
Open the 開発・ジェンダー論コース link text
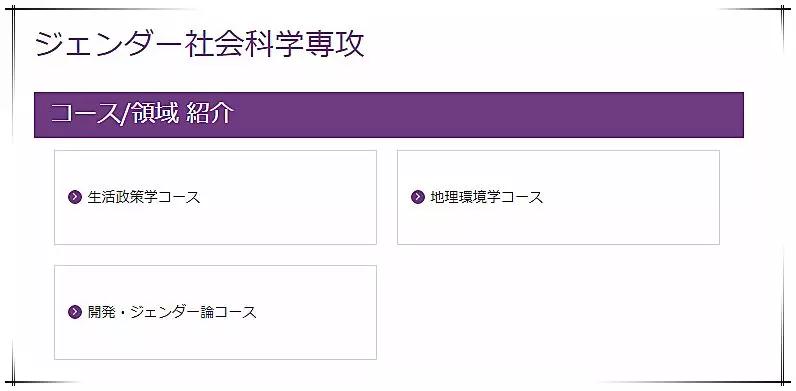172,312
